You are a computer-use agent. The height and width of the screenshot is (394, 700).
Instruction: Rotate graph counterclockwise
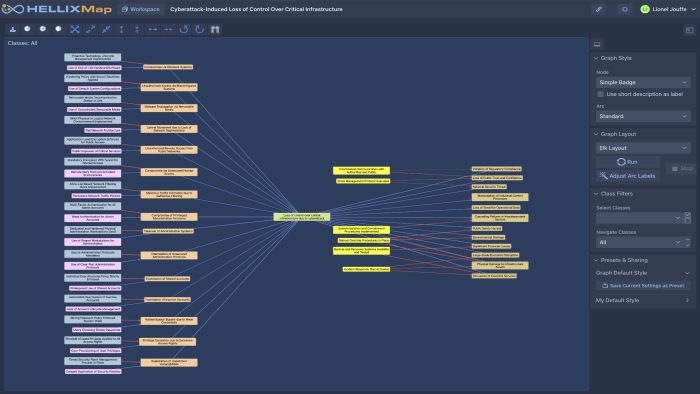coord(184,29)
